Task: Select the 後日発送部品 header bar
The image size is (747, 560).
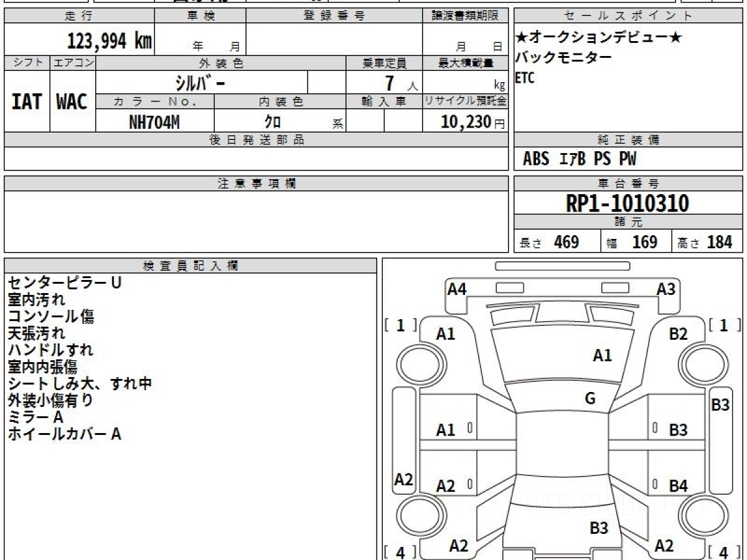Action: point(256,140)
